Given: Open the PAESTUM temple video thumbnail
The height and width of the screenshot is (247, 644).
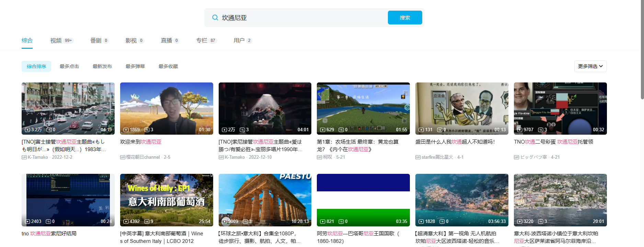Looking at the screenshot, I should pyautogui.click(x=265, y=200).
